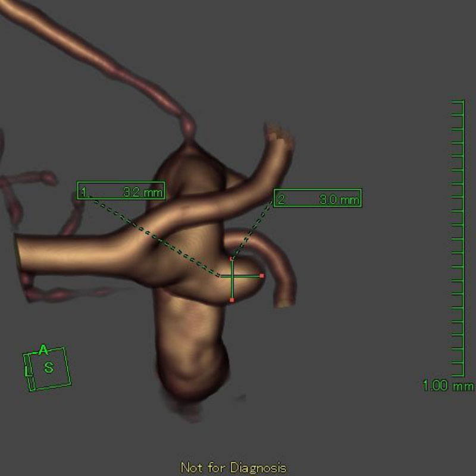Click the upper right branch vessel tip
This screenshot has height=476, width=476.
click(x=278, y=138)
